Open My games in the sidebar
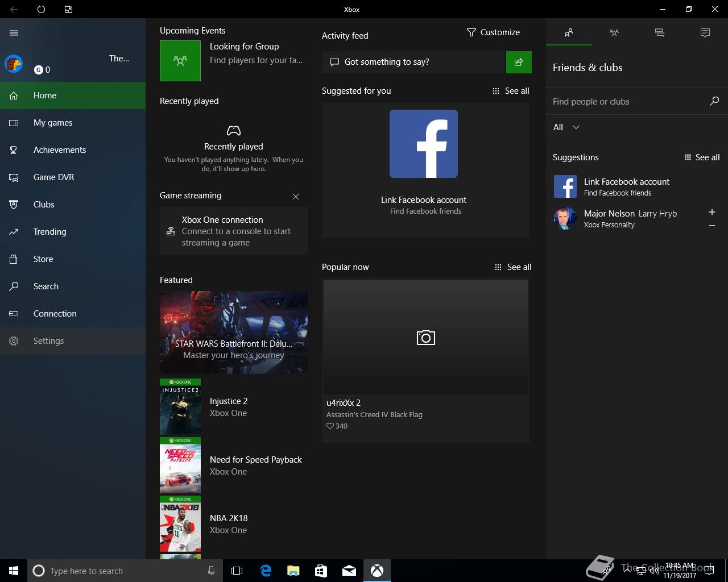This screenshot has height=582, width=728. click(x=73, y=123)
